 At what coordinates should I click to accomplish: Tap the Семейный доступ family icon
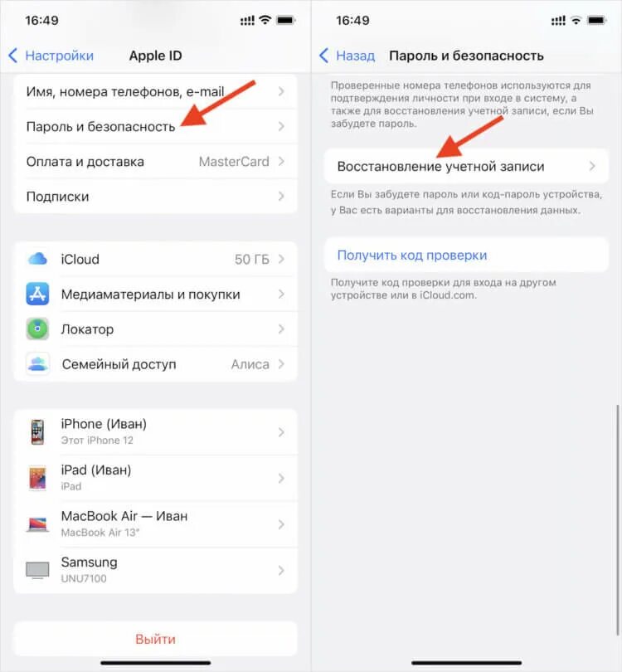(37, 364)
